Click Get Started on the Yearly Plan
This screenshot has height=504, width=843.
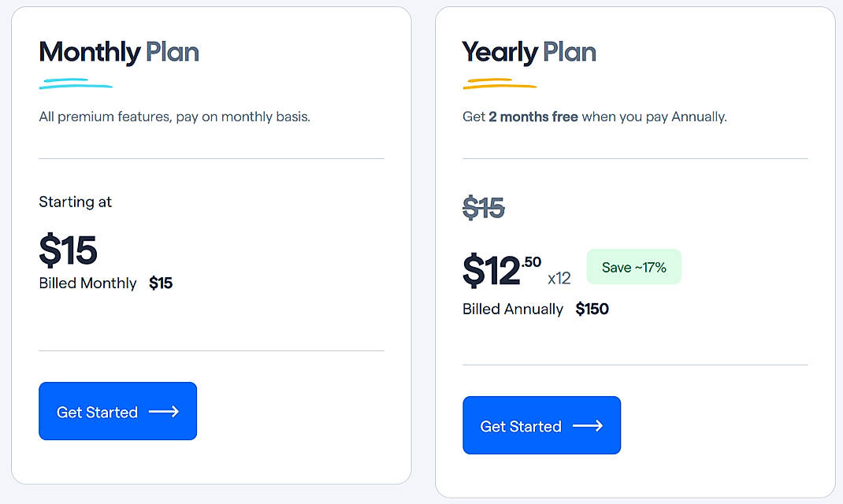[x=541, y=425]
